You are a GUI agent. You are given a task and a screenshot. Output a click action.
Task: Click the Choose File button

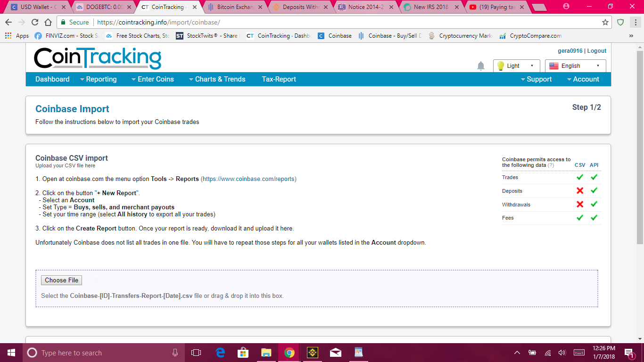pos(61,280)
